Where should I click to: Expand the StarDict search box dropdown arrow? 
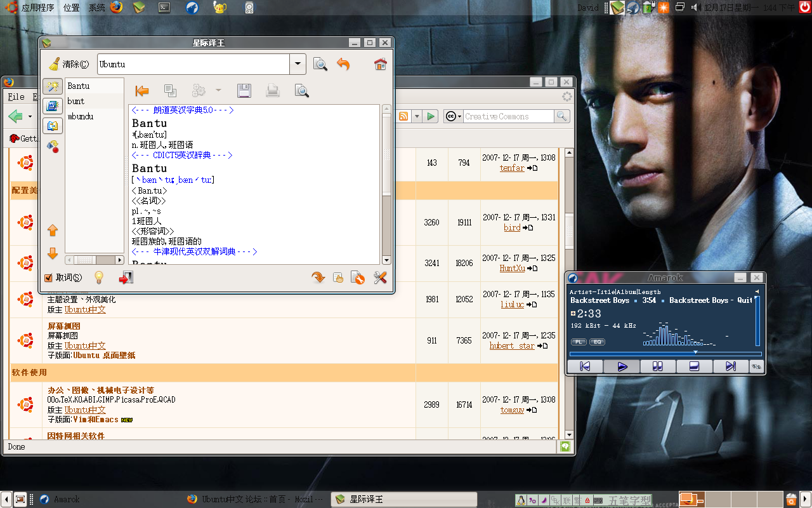point(298,64)
